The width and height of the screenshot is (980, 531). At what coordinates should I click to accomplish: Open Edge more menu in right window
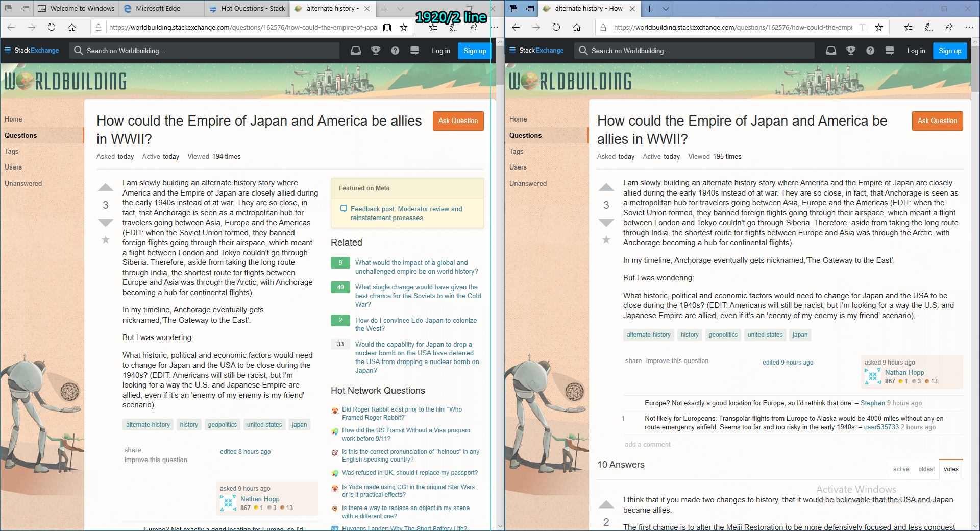coord(969,27)
